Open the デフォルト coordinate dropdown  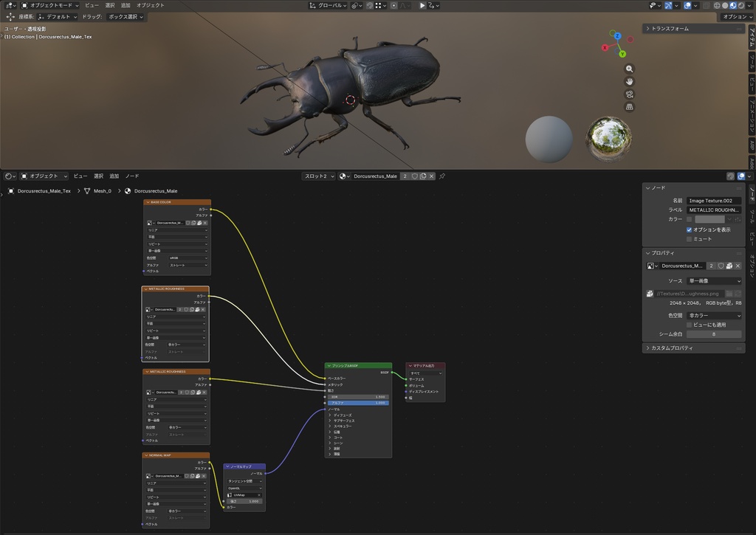[x=58, y=16]
